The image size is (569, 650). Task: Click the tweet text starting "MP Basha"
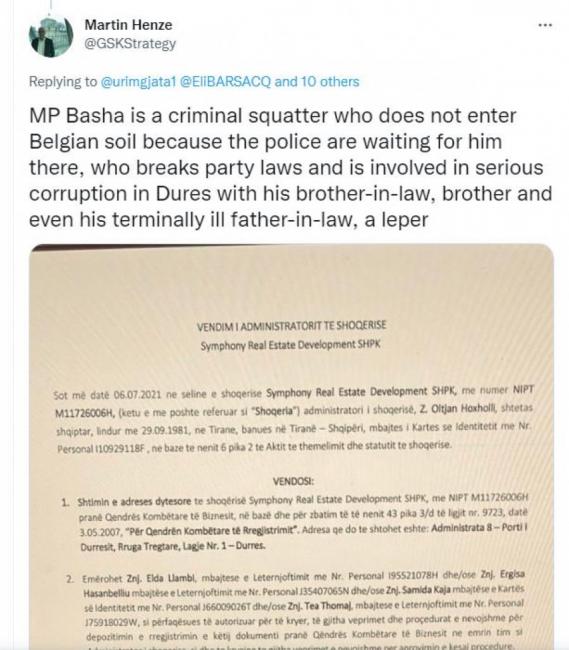(290, 167)
